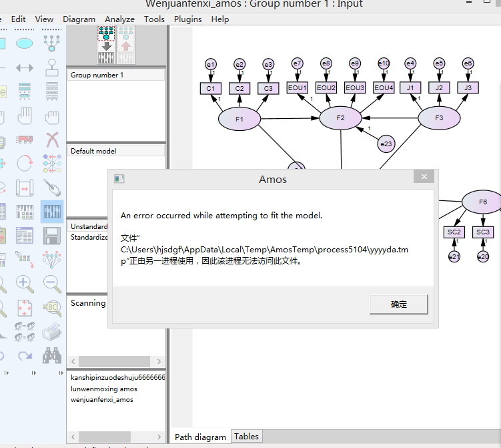Select Standardized estimates option
This screenshot has width=501, height=448.
tap(89, 237)
